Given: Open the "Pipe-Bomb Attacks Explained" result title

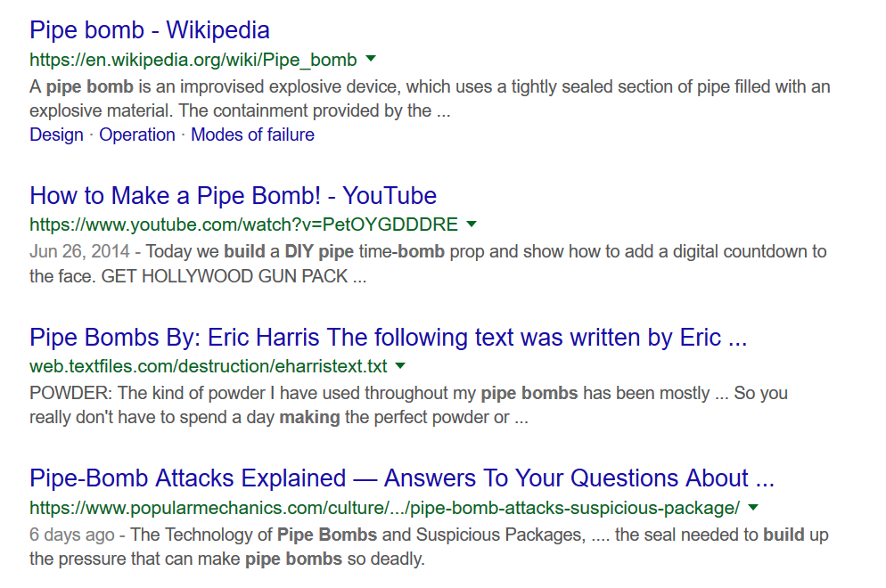Looking at the screenshot, I should (402, 478).
